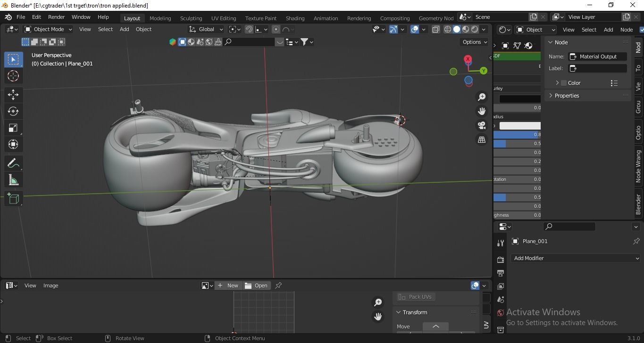Open the Output properties tab
The image size is (644, 343).
pos(501,273)
